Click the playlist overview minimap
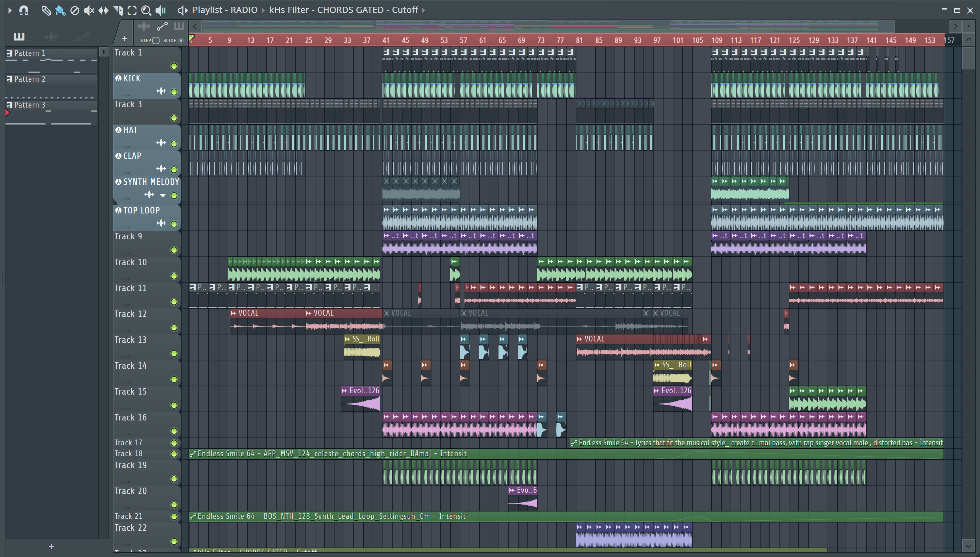This screenshot has height=557, width=980. 548,26
